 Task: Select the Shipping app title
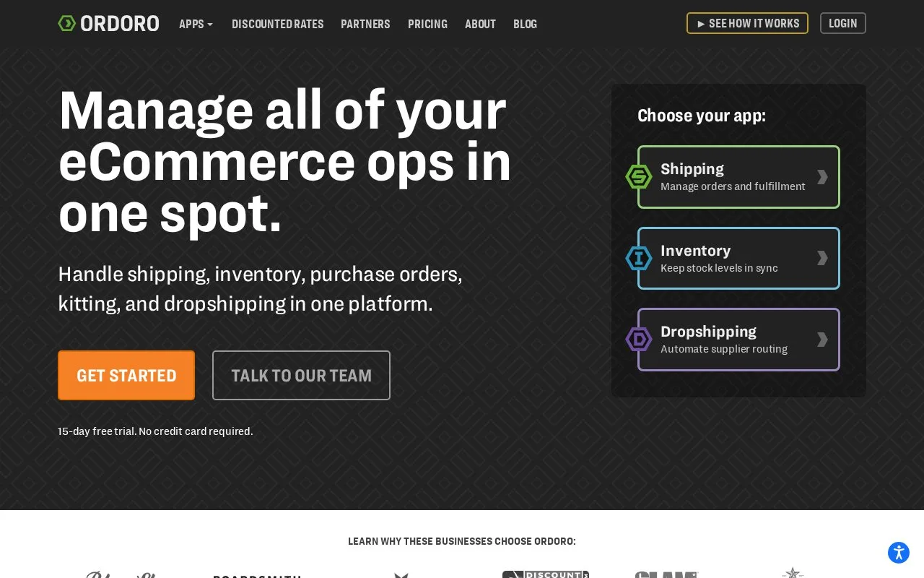pyautogui.click(x=692, y=168)
